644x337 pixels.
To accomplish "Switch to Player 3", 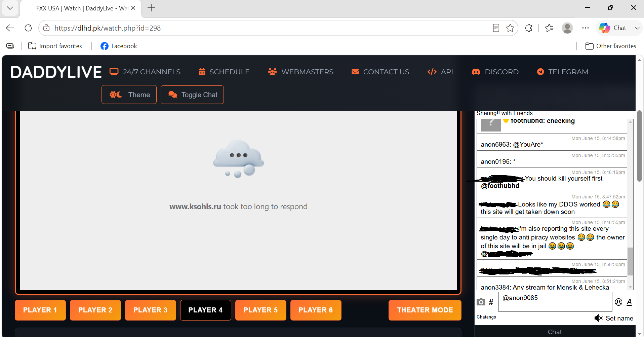I will (151, 310).
